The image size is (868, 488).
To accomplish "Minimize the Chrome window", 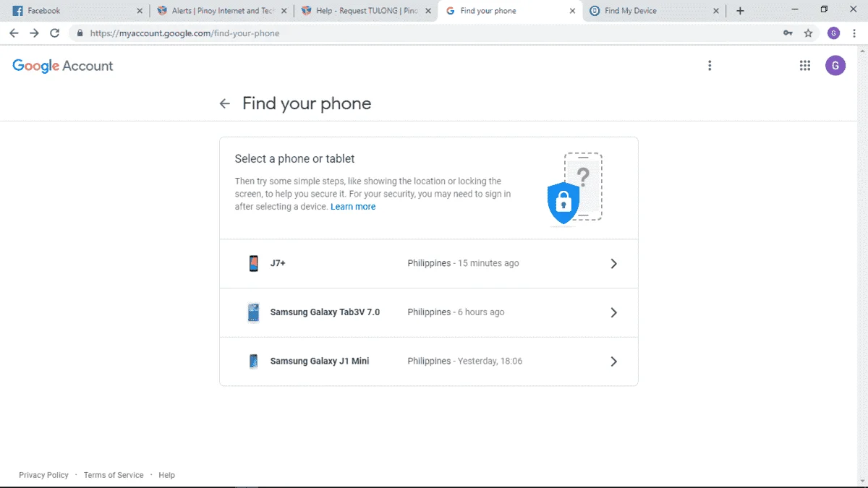I will [795, 9].
